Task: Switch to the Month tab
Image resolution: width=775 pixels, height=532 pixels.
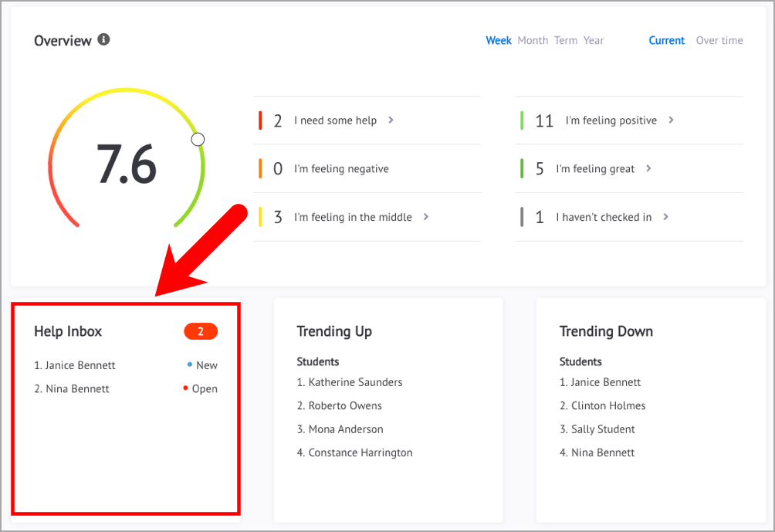Action: coord(533,41)
